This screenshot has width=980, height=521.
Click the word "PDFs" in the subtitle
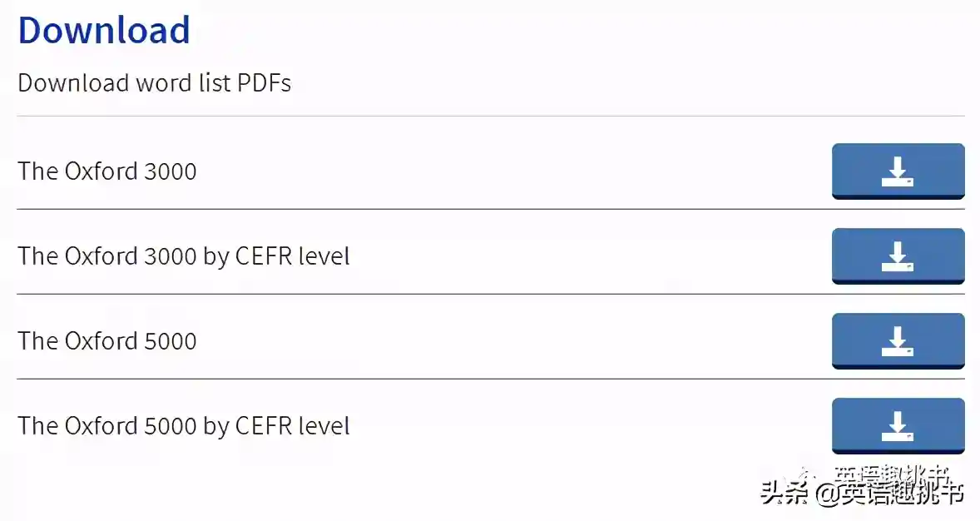tap(264, 83)
